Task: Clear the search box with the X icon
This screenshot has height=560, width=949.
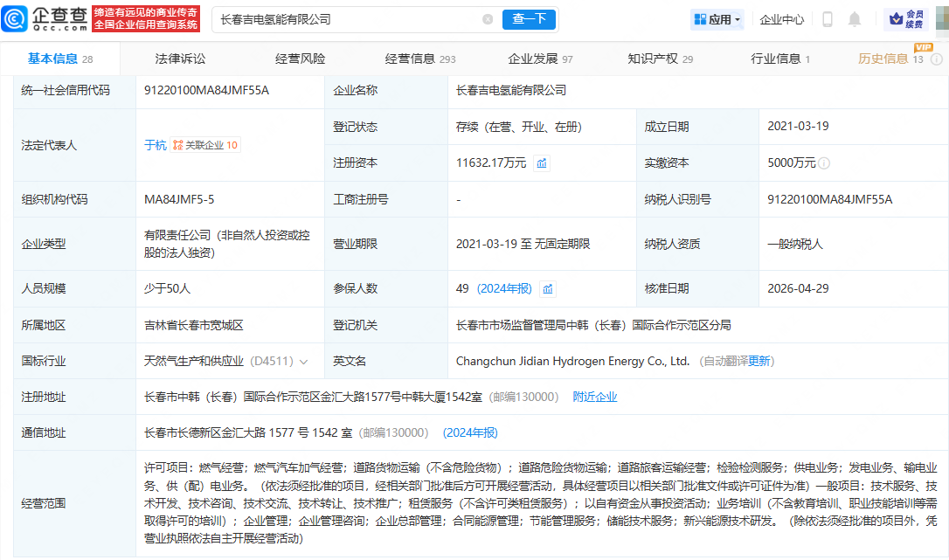Action: [x=488, y=19]
